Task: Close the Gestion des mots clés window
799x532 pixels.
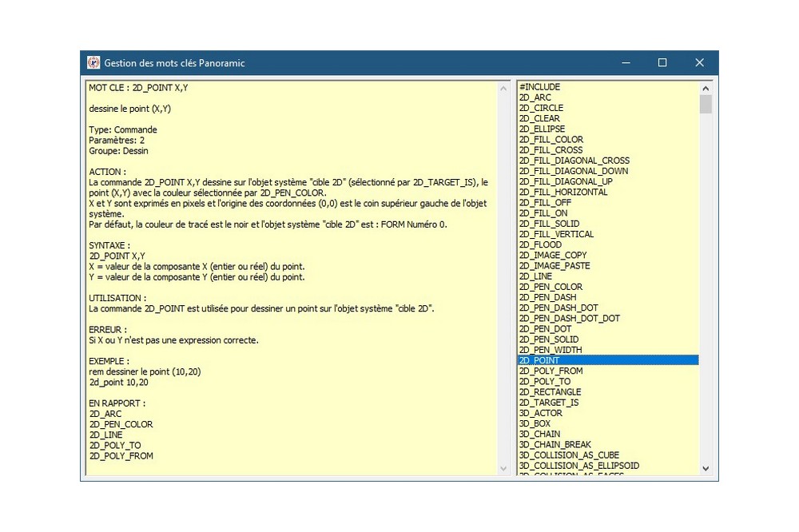Action: [x=699, y=62]
